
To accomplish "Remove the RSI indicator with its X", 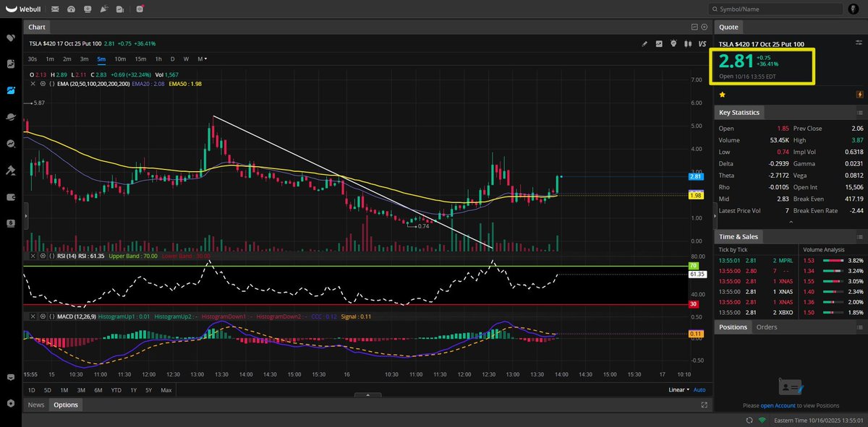I will pyautogui.click(x=33, y=256).
